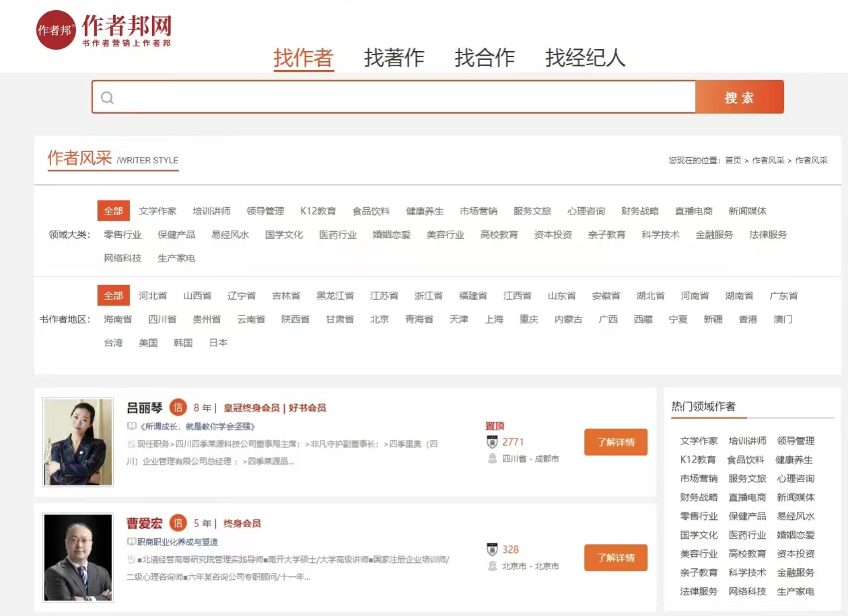Go to 首页 in the breadcrumb
The width and height of the screenshot is (848, 616).
[x=733, y=161]
